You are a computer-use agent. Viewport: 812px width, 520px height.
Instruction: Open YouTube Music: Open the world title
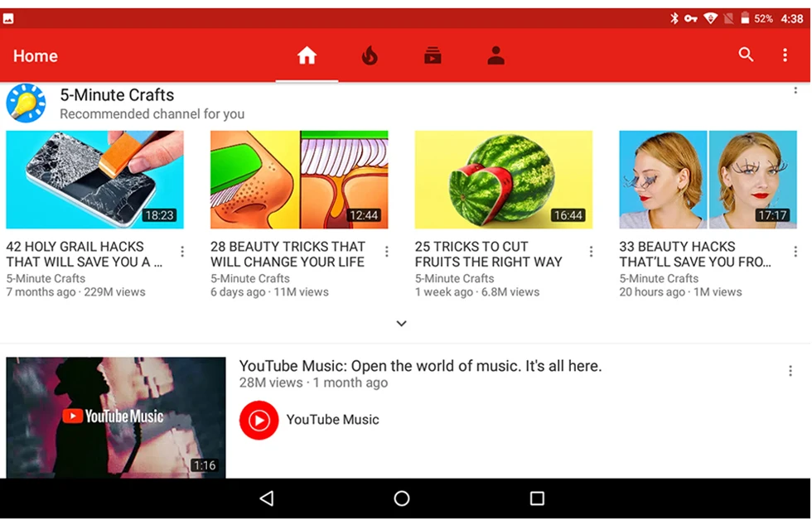pos(421,366)
